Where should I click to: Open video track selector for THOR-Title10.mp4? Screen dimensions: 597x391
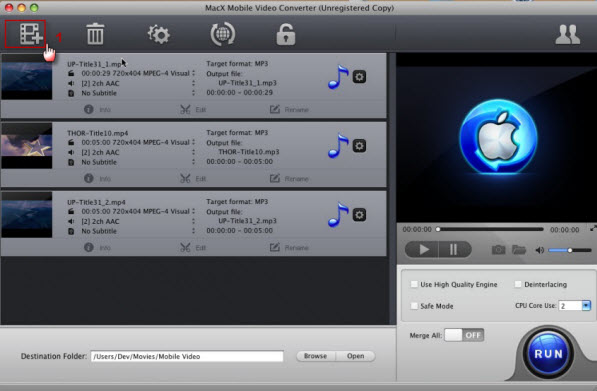pyautogui.click(x=193, y=142)
